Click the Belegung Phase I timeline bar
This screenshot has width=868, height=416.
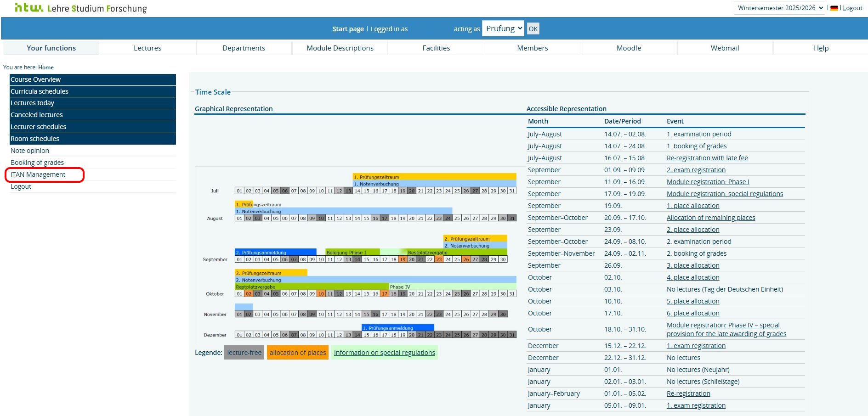(x=352, y=252)
